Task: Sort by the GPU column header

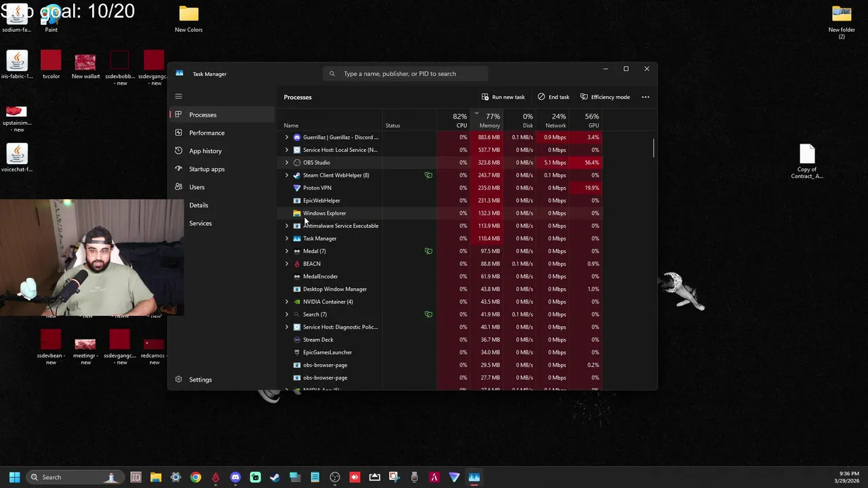Action: pyautogui.click(x=587, y=120)
